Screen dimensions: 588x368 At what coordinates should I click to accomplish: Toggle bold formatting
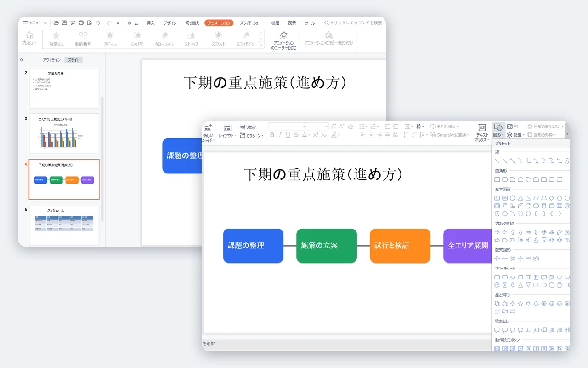pos(272,135)
